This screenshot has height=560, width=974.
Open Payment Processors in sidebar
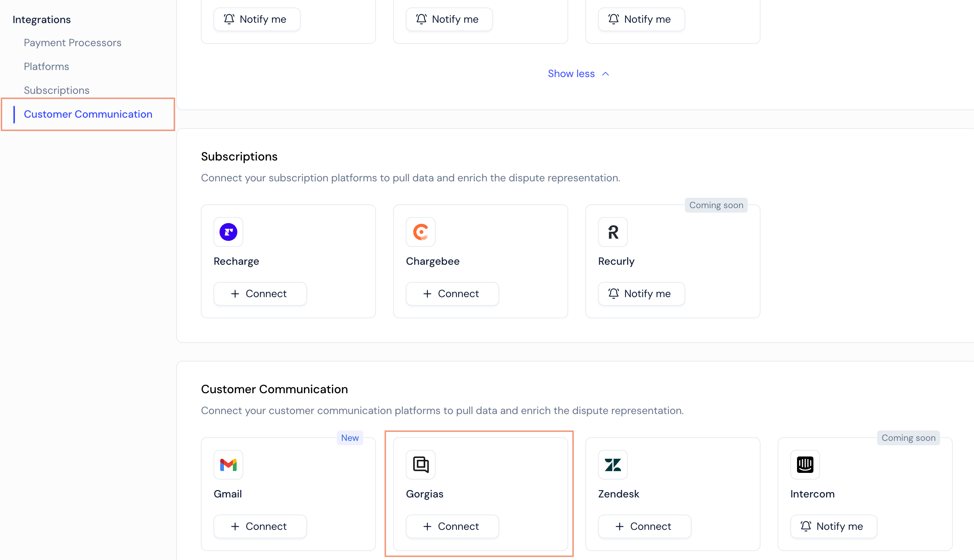point(72,43)
